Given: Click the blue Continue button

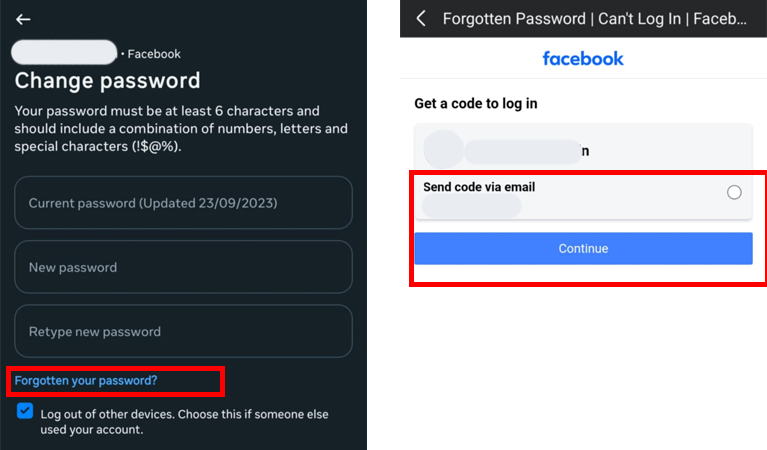Looking at the screenshot, I should [583, 248].
